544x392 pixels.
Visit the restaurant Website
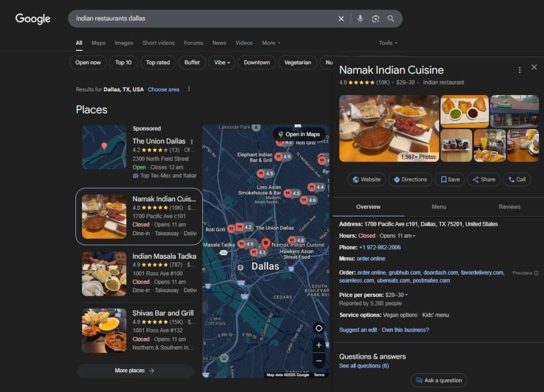367,180
